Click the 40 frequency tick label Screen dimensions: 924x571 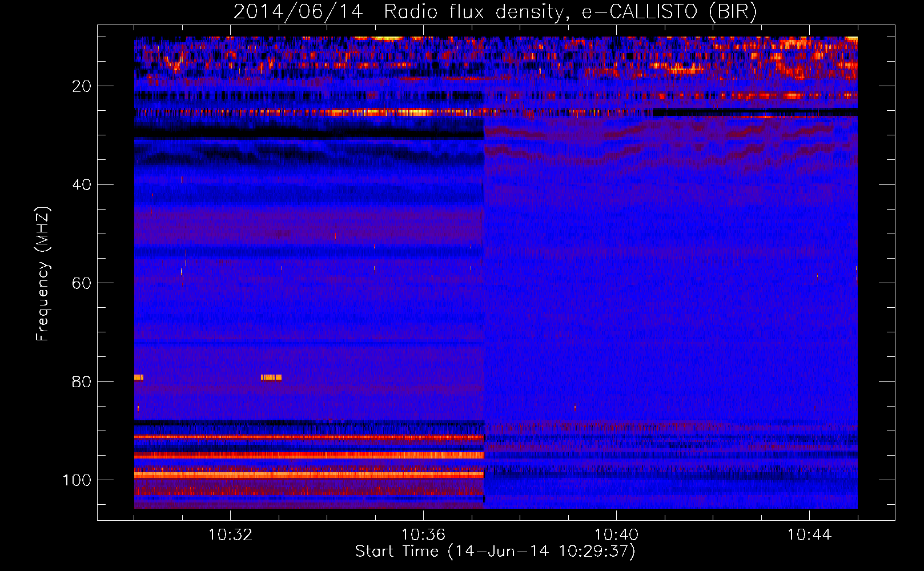[81, 185]
